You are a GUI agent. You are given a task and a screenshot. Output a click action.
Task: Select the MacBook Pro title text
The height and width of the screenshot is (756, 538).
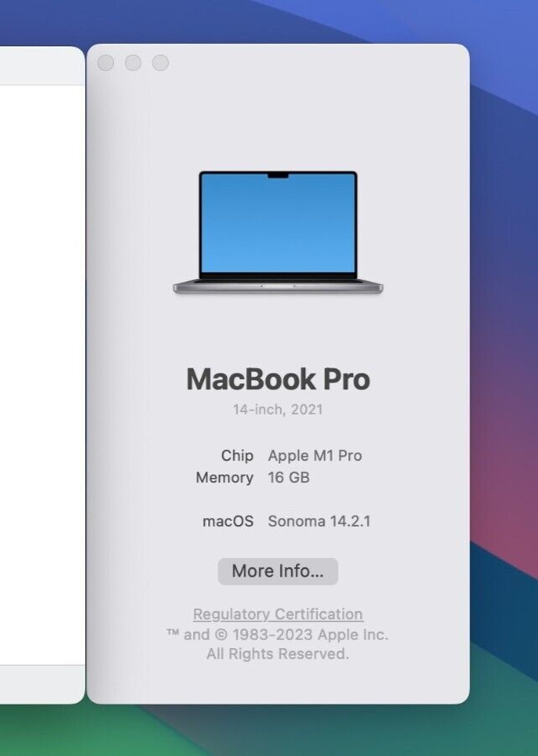coord(278,379)
